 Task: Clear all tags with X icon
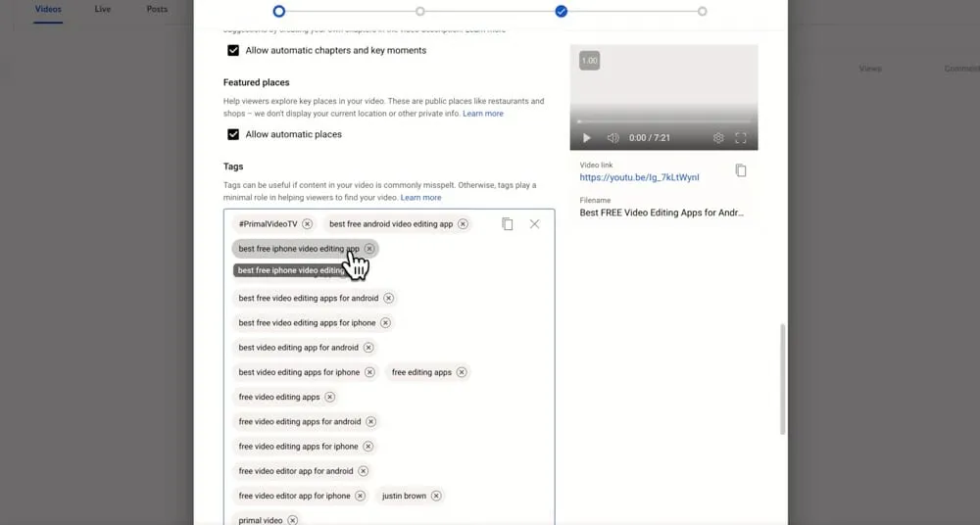[x=534, y=224]
